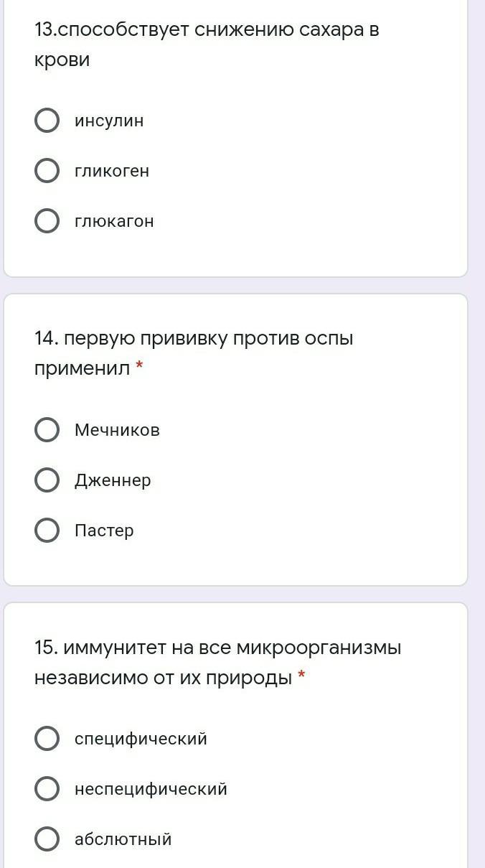Tap the Мечников answer label
485x868 pixels.
click(x=117, y=430)
